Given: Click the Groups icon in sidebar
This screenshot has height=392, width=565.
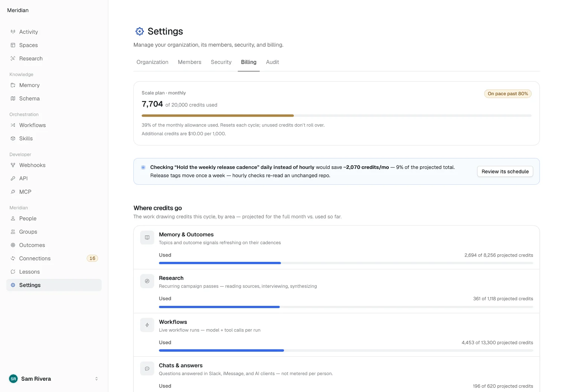Looking at the screenshot, I should (x=13, y=232).
